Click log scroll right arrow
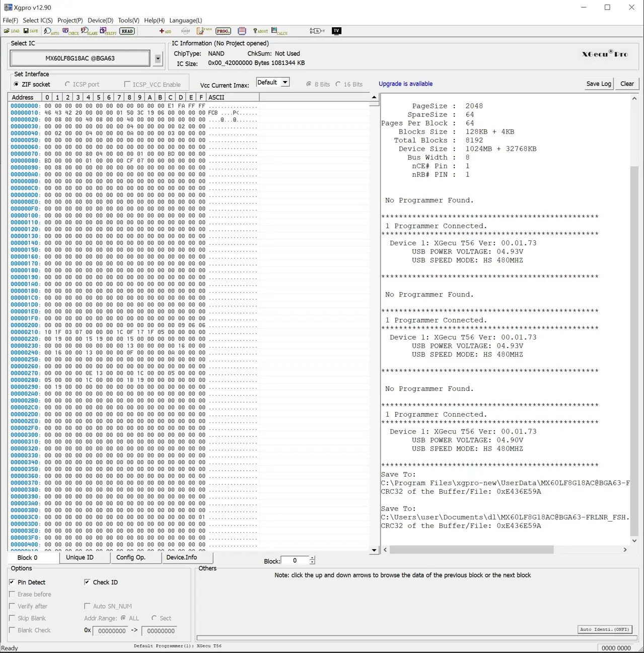Screen dimensions: 644x653 [x=625, y=550]
